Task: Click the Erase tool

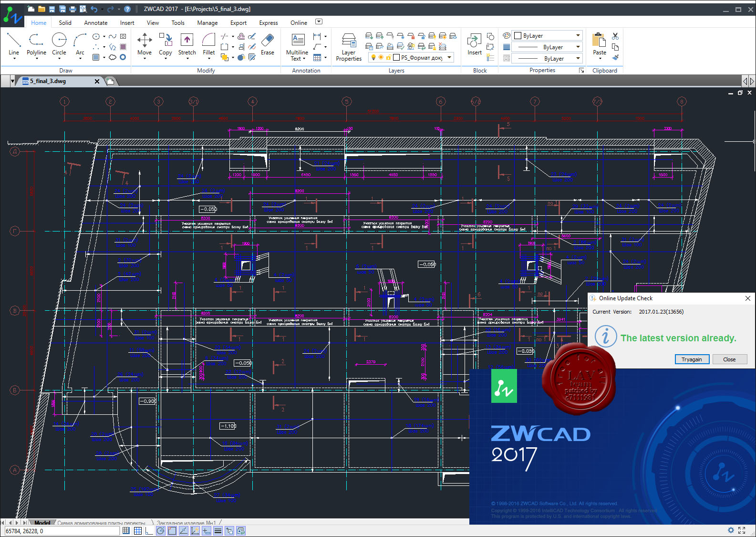Action: [x=268, y=44]
